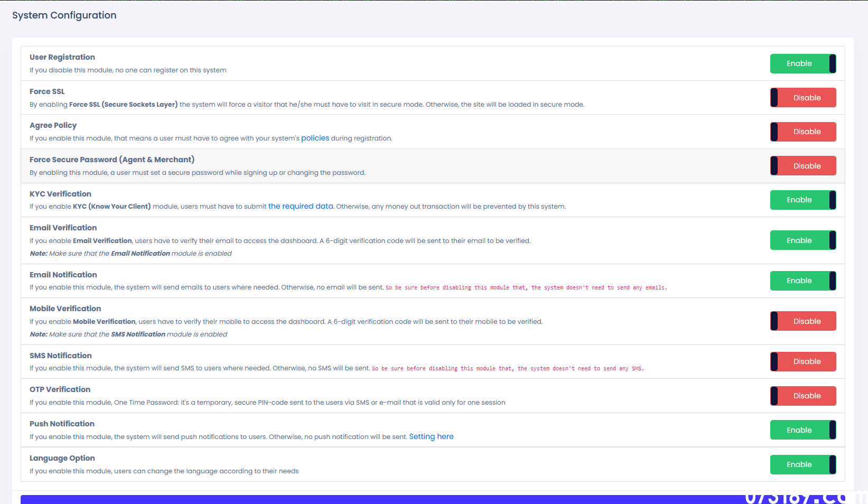
Task: Click the Email Verification heading
Action: coord(63,228)
